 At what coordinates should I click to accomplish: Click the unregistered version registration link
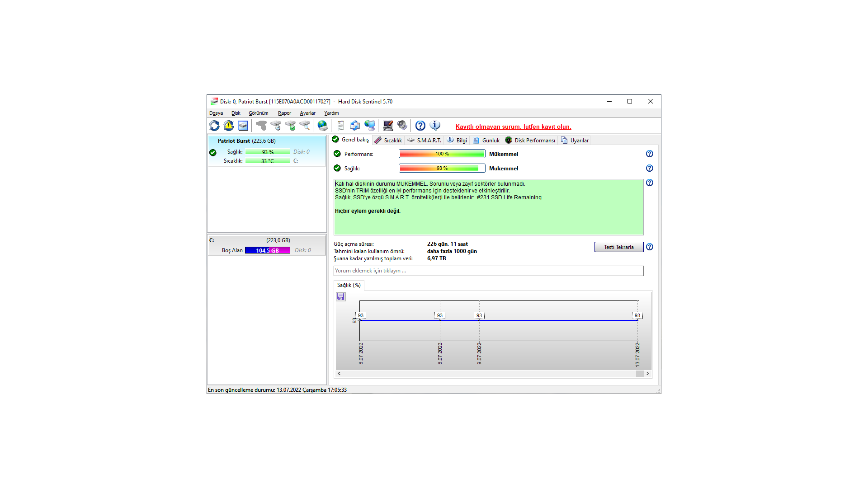click(x=513, y=127)
